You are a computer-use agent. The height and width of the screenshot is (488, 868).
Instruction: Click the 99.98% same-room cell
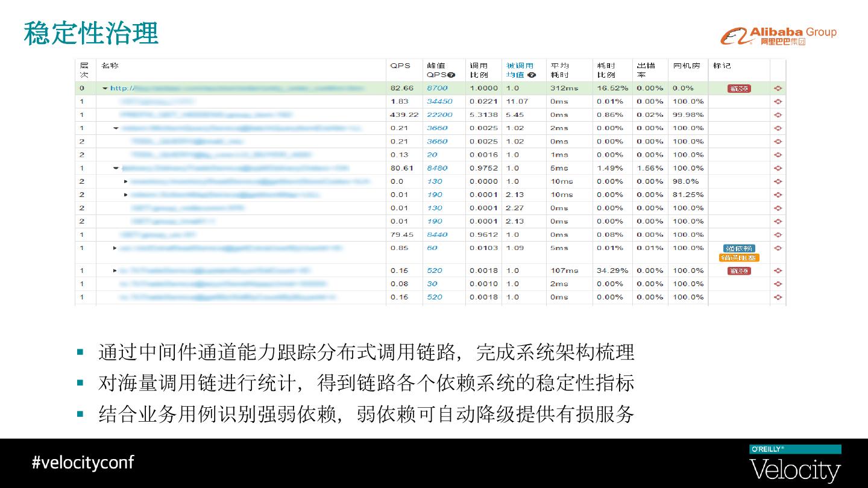(x=688, y=115)
